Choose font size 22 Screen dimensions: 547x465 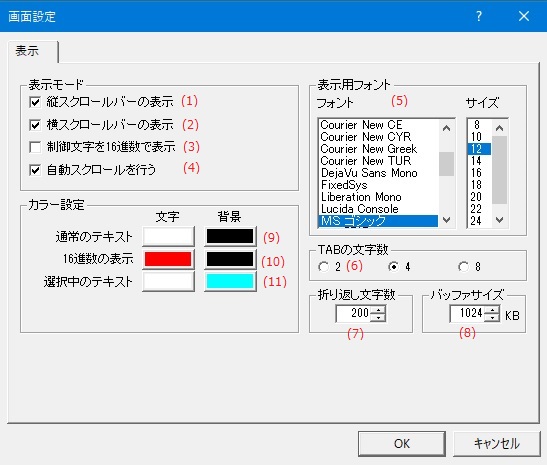(479, 209)
